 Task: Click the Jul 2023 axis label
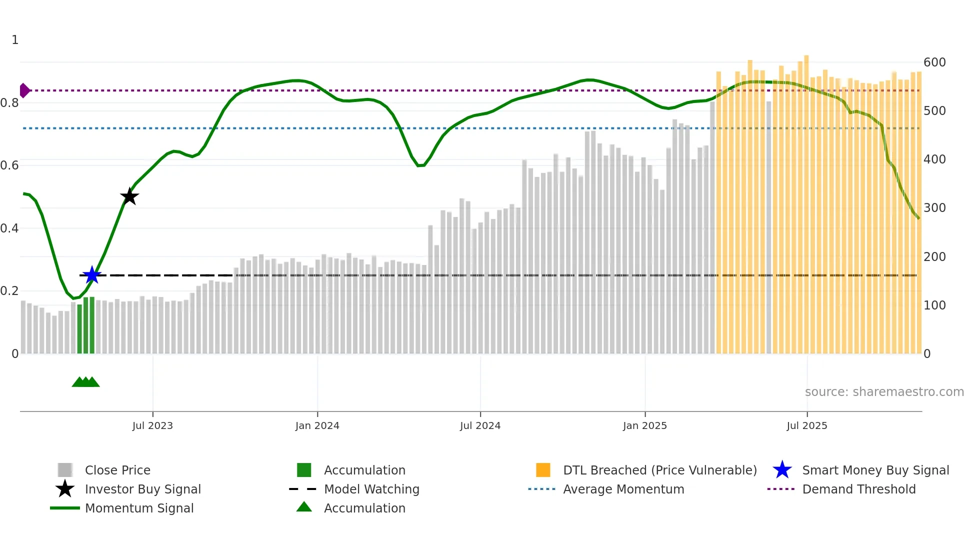[152, 425]
